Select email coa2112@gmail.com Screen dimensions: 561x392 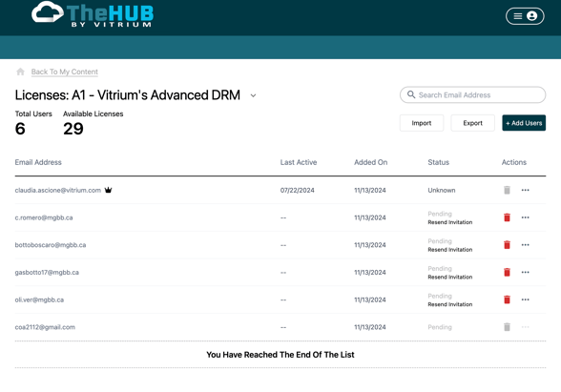[45, 327]
